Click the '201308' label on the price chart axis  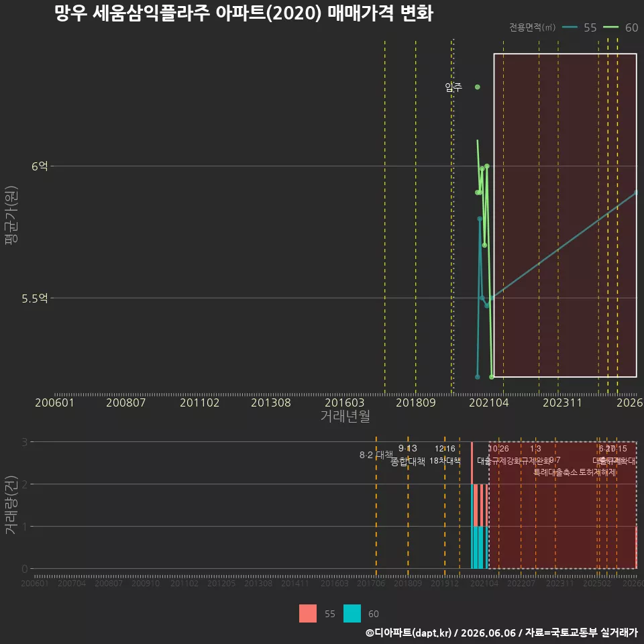271,402
